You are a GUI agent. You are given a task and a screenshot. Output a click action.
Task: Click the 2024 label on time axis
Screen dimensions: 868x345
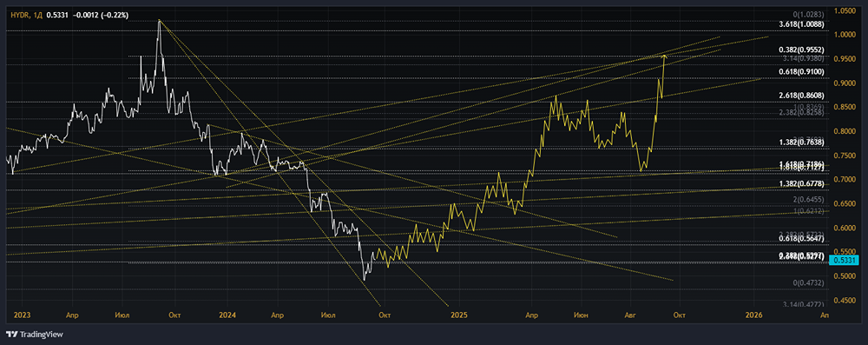227,315
